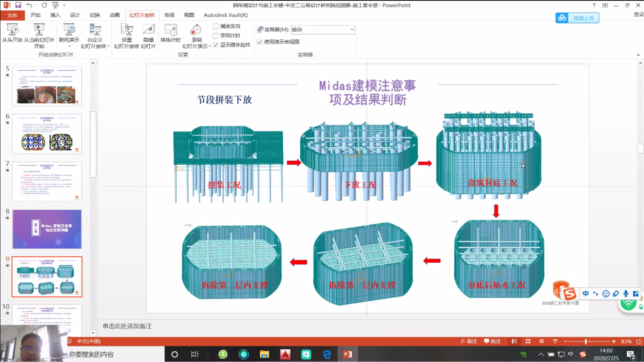644x362 pixels.
Task: Click 中文(中国) language indicator
Action: (89, 341)
